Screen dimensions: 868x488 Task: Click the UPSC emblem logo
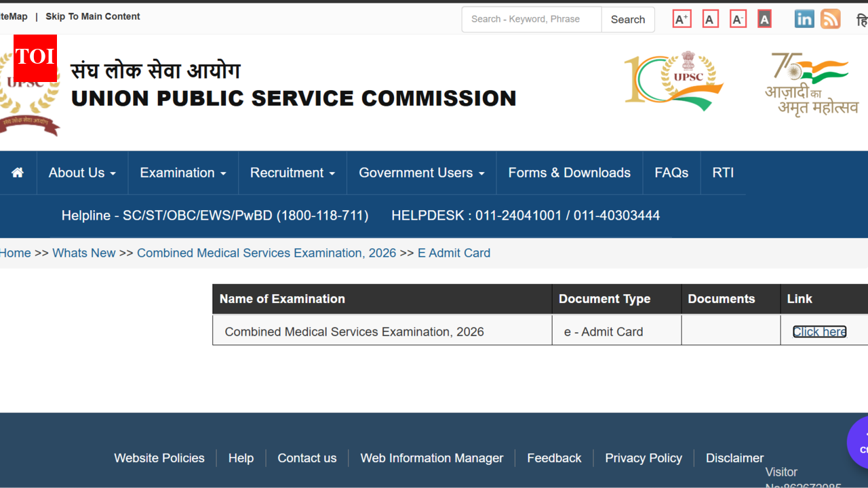coord(30,102)
